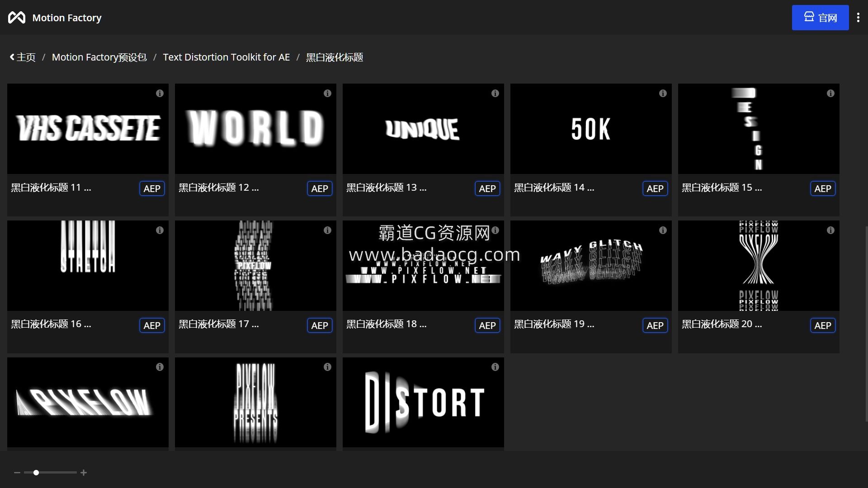Increase thumbnail size with plus icon
868x488 pixels.
pyautogui.click(x=84, y=473)
